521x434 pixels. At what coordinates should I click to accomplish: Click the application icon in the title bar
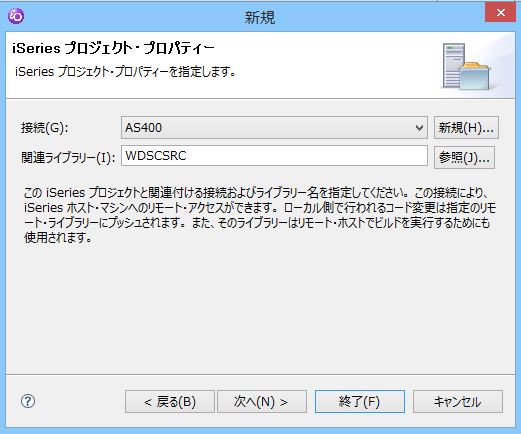point(16,16)
